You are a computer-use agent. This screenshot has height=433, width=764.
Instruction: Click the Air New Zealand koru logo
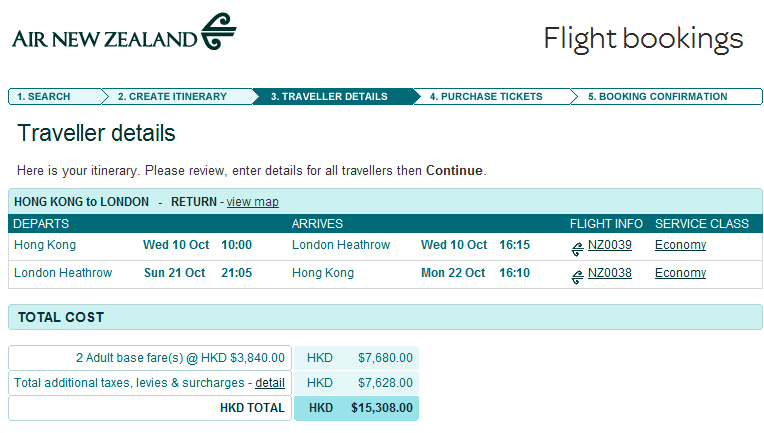coord(218,32)
